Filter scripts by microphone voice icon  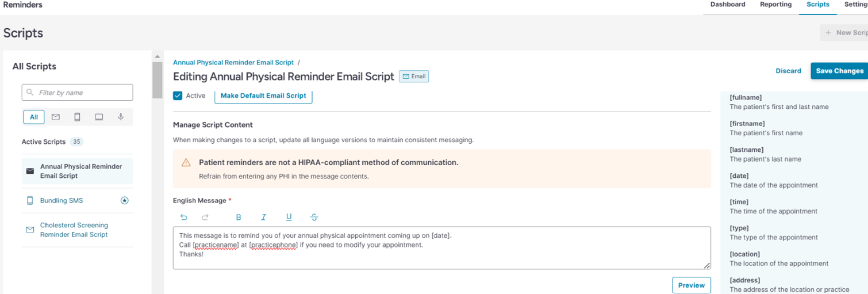tap(121, 117)
